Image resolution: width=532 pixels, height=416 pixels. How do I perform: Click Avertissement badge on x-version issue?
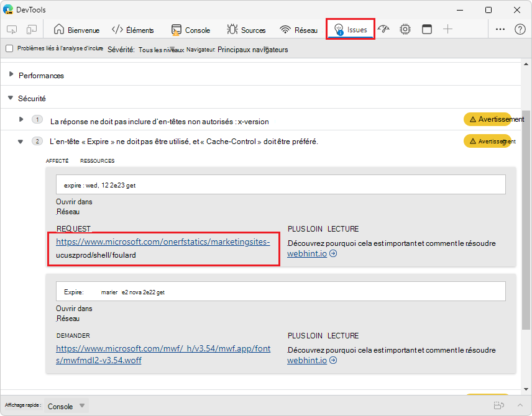[x=487, y=119]
